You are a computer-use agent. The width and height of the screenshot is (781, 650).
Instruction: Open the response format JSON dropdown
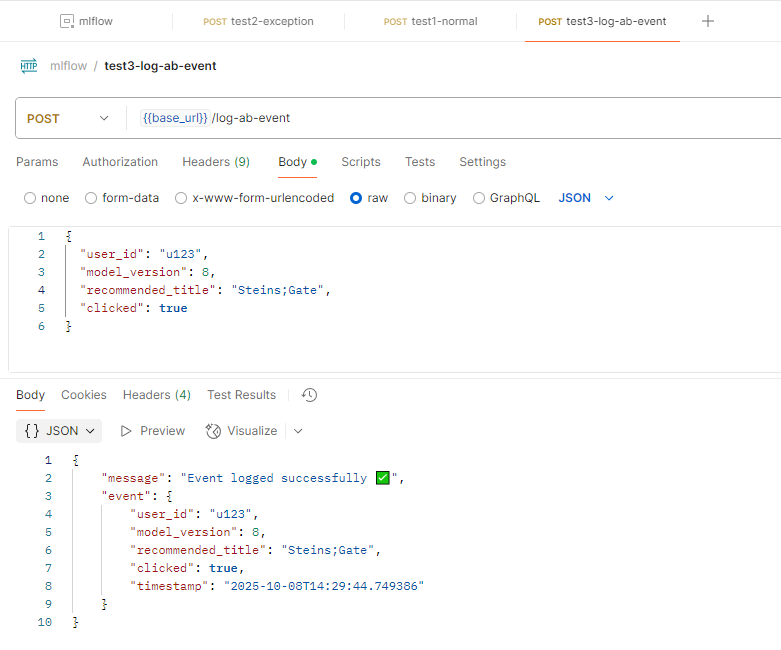coord(60,431)
